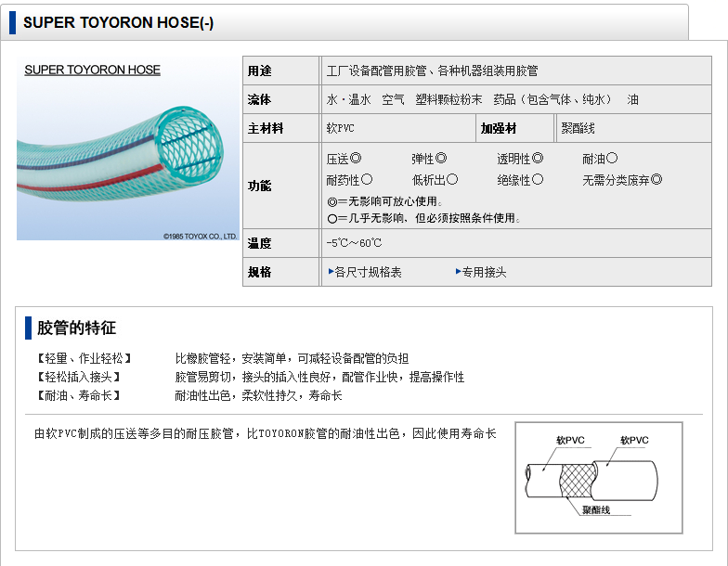
Task: Click the 流体 row header
Action: [280, 99]
